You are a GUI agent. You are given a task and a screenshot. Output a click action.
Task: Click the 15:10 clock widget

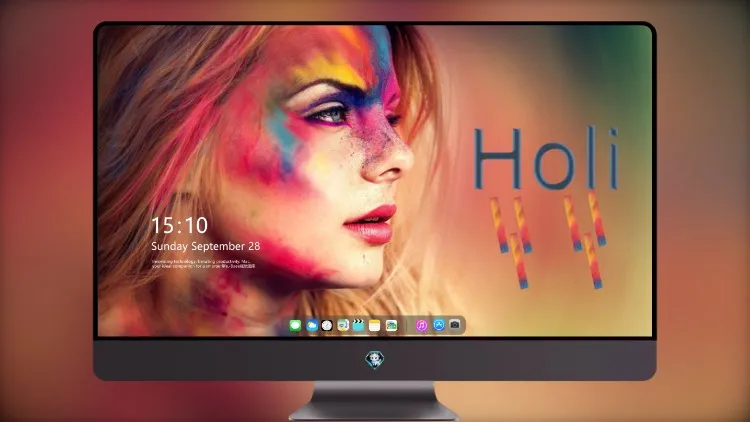(x=179, y=225)
